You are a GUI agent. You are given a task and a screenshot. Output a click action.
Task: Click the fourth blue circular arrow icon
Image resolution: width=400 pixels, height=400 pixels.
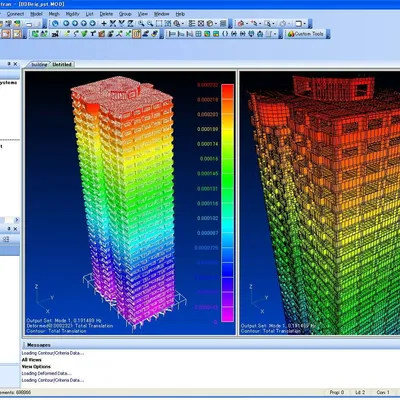tap(93, 23)
